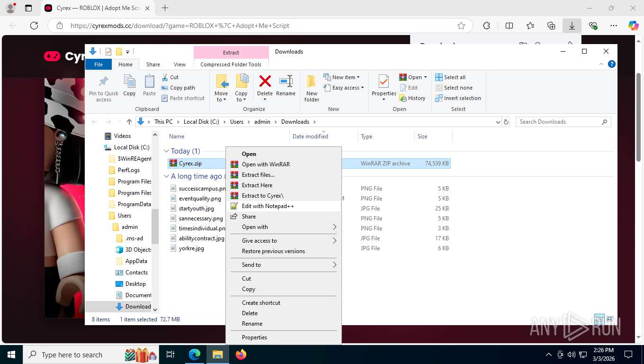Image resolution: width=644 pixels, height=364 pixels.
Task: Click Edge downloads toolbar icon
Action: pyautogui.click(x=572, y=26)
